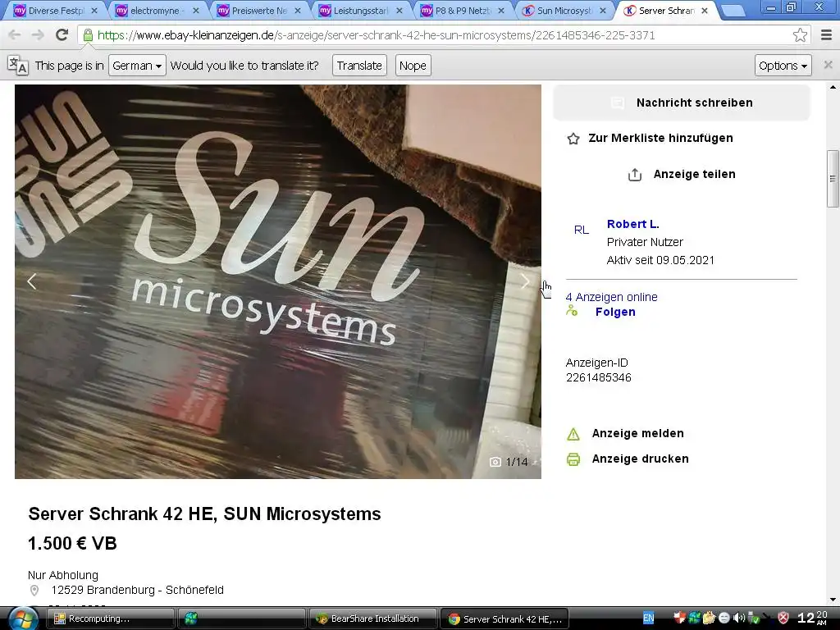The width and height of the screenshot is (840, 630).
Task: Click the listing title Server Schrank 42 HE
Action: coord(204,514)
